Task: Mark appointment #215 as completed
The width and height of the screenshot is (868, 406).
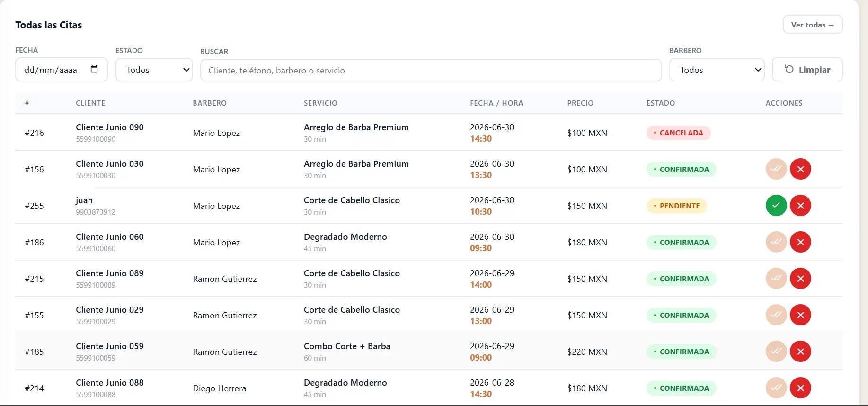Action: [776, 279]
